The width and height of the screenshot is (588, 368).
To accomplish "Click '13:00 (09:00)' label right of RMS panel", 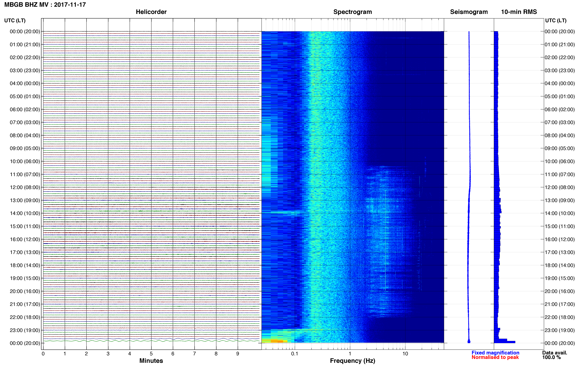I will coord(560,200).
